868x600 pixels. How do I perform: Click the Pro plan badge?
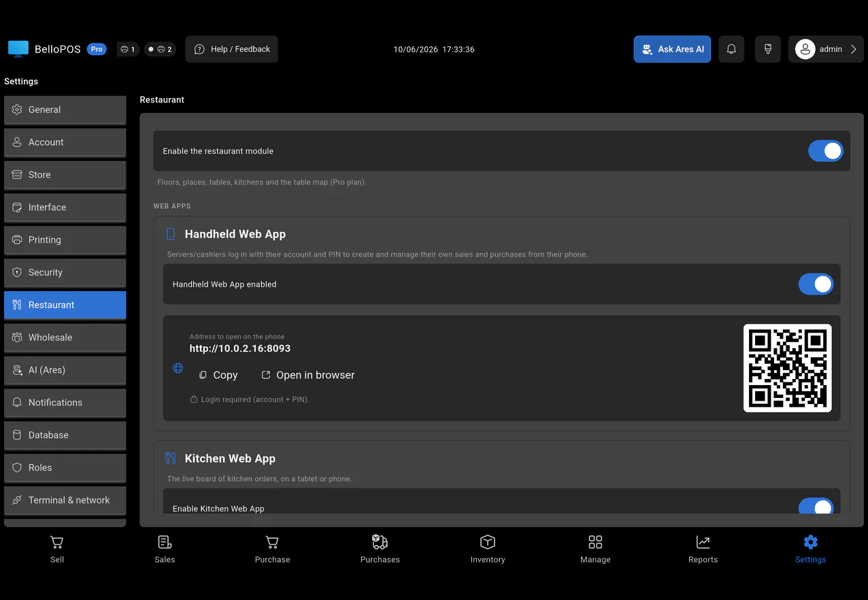click(97, 49)
